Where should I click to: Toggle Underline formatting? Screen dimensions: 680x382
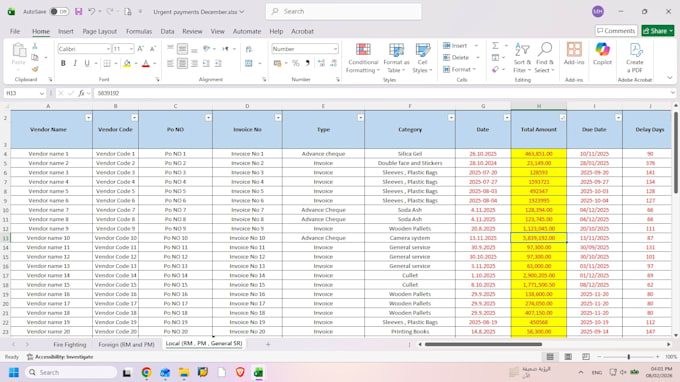coord(87,63)
